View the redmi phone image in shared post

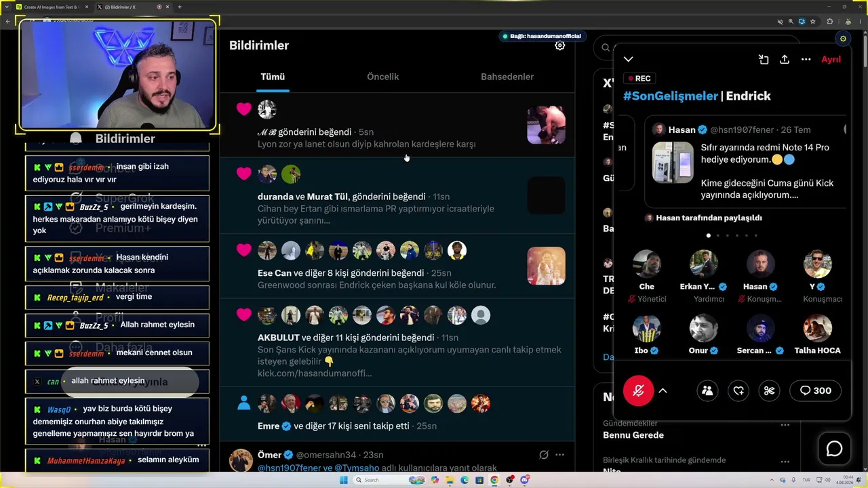[673, 162]
